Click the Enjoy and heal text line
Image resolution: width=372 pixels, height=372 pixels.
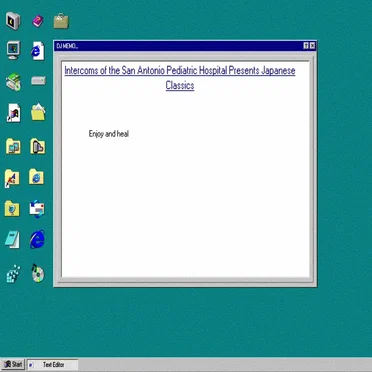click(x=109, y=134)
